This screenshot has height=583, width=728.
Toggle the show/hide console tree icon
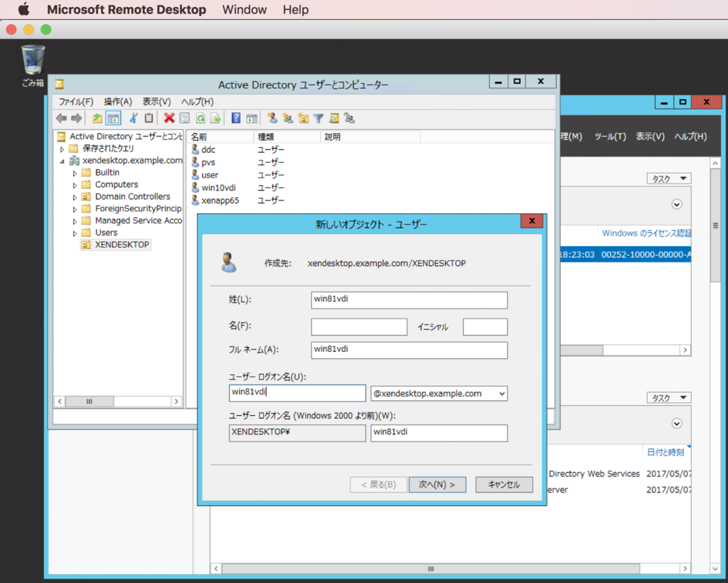(x=113, y=118)
